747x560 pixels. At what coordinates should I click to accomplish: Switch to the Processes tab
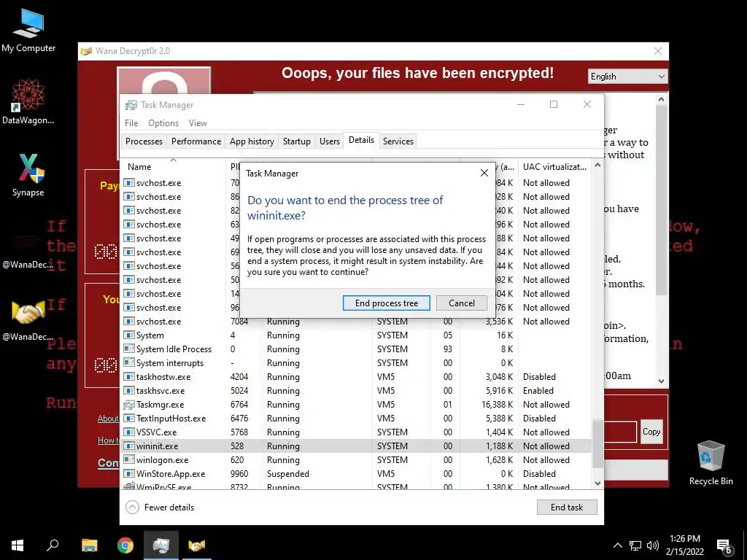coord(144,141)
